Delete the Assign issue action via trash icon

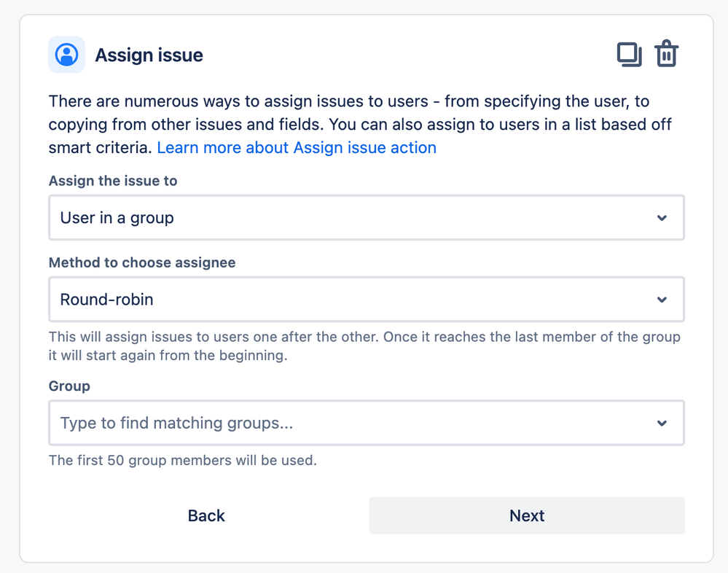pyautogui.click(x=667, y=54)
